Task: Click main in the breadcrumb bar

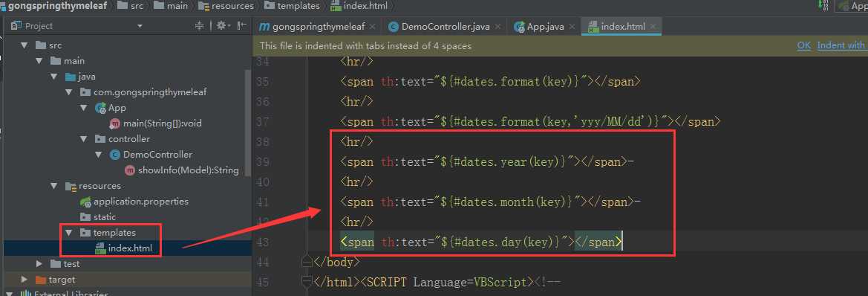Action: click(x=177, y=6)
